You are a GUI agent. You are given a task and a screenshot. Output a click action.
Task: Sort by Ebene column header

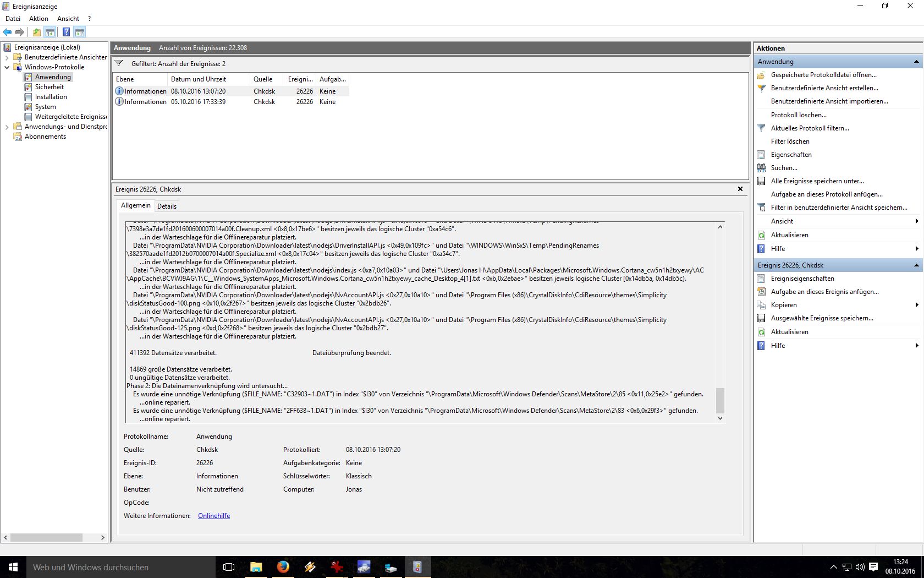click(140, 79)
